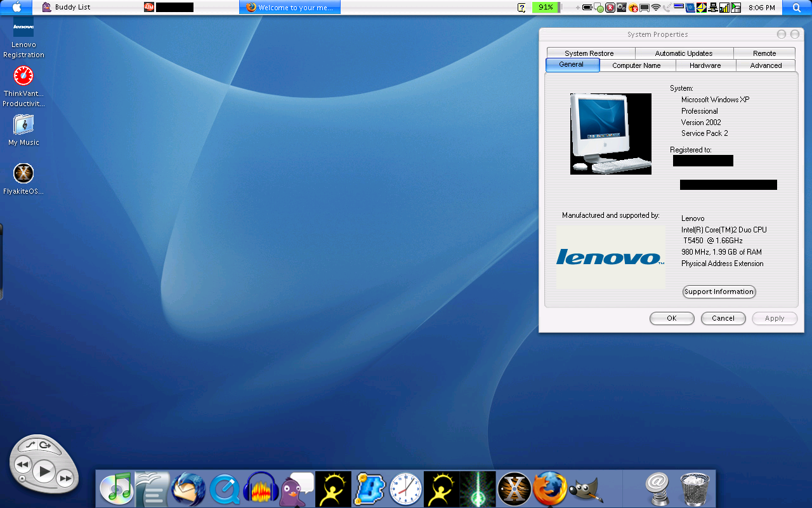Screen dimensions: 812x508
Task: Open the Apple menu
Action: click(16, 8)
